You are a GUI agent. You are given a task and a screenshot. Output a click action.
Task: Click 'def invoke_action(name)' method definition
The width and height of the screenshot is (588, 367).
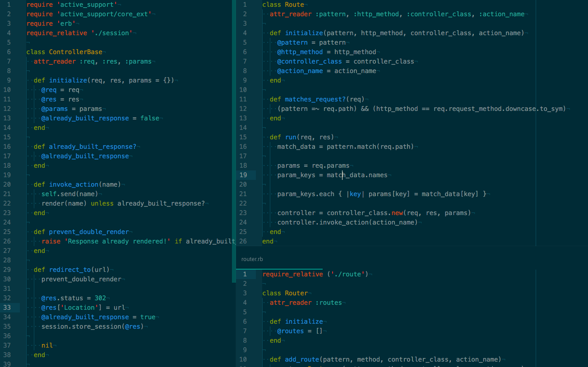77,184
